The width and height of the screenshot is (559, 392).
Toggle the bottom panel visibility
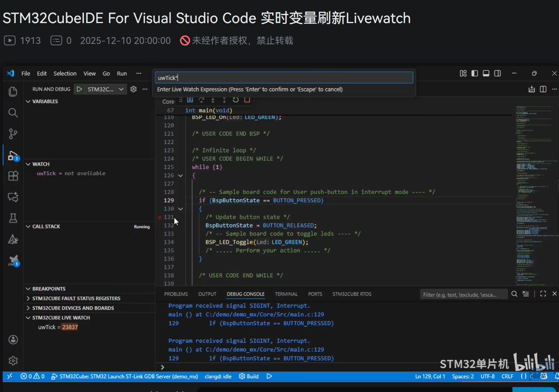coord(486,73)
